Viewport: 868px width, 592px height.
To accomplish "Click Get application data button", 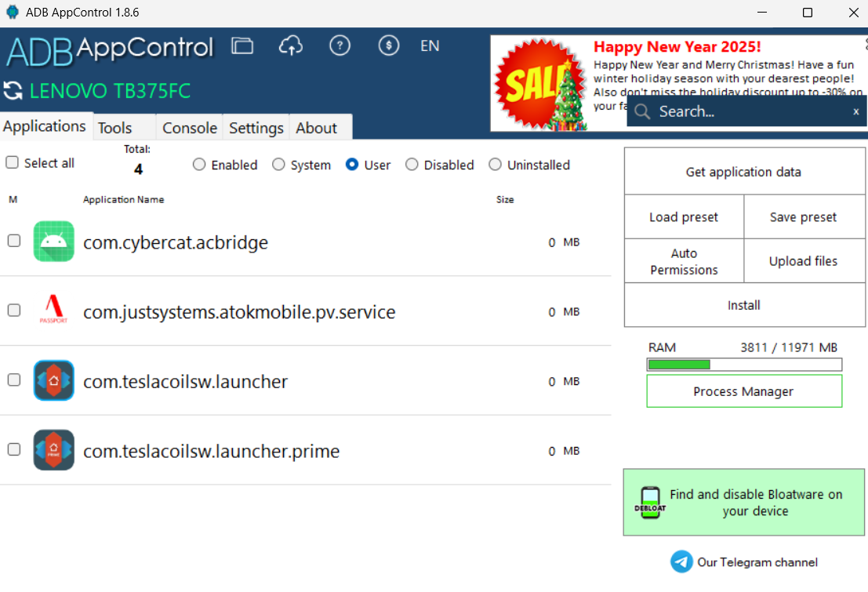I will 744,172.
